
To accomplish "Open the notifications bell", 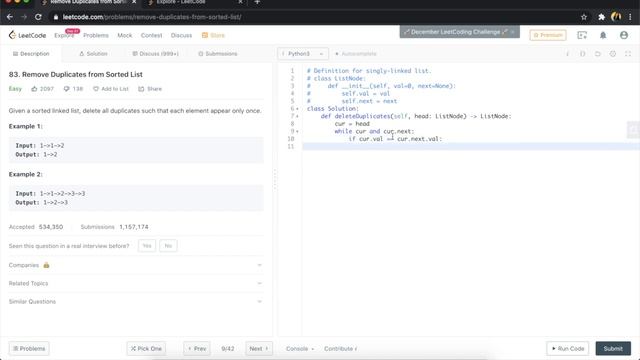I will click(x=603, y=36).
